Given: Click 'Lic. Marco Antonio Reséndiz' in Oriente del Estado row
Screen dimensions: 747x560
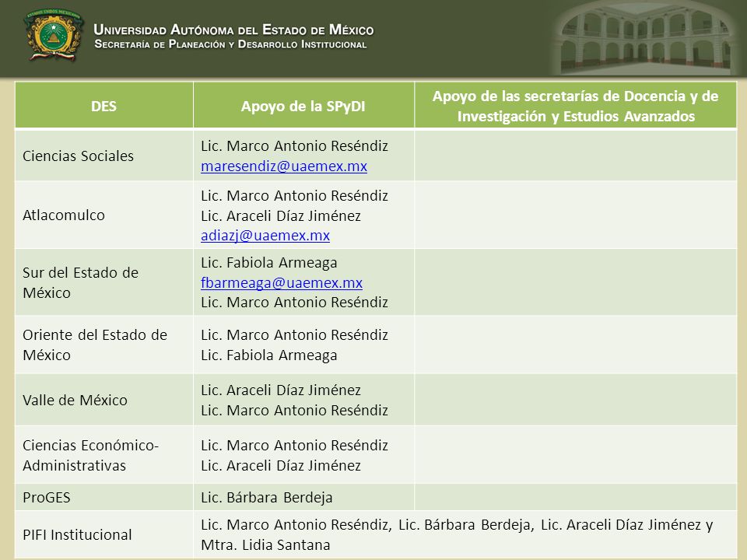Looking at the screenshot, I should pyautogui.click(x=294, y=335).
